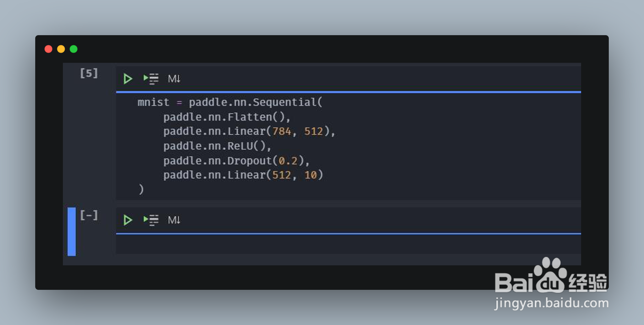The height and width of the screenshot is (325, 644).
Task: Select the [5] execution count label
Action: pyautogui.click(x=89, y=73)
